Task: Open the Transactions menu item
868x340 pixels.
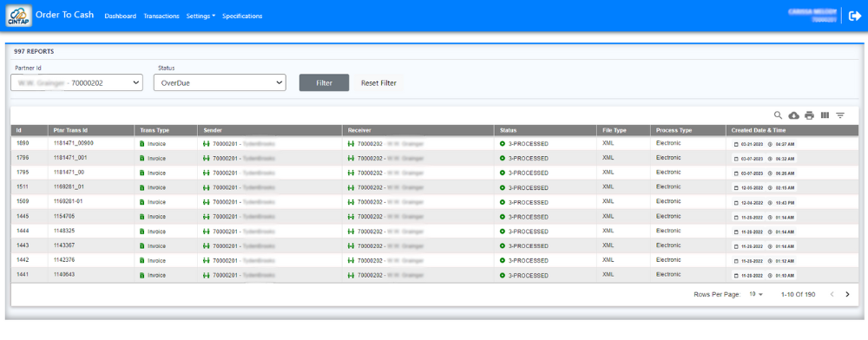Action: [161, 16]
